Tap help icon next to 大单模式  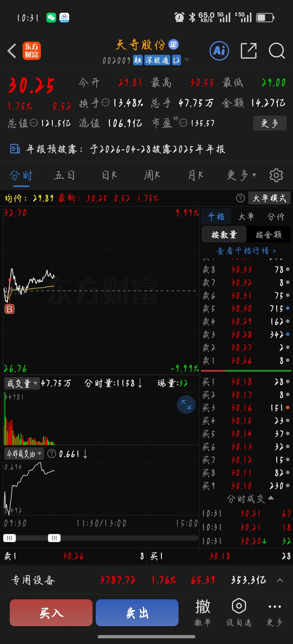click(x=240, y=198)
